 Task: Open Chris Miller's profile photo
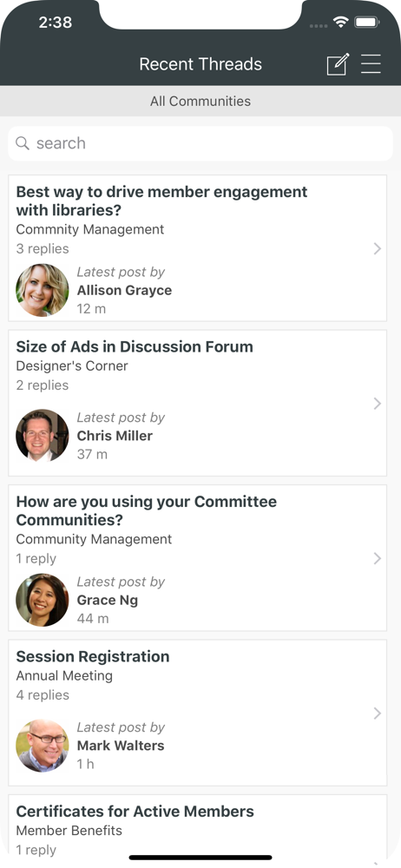click(42, 436)
